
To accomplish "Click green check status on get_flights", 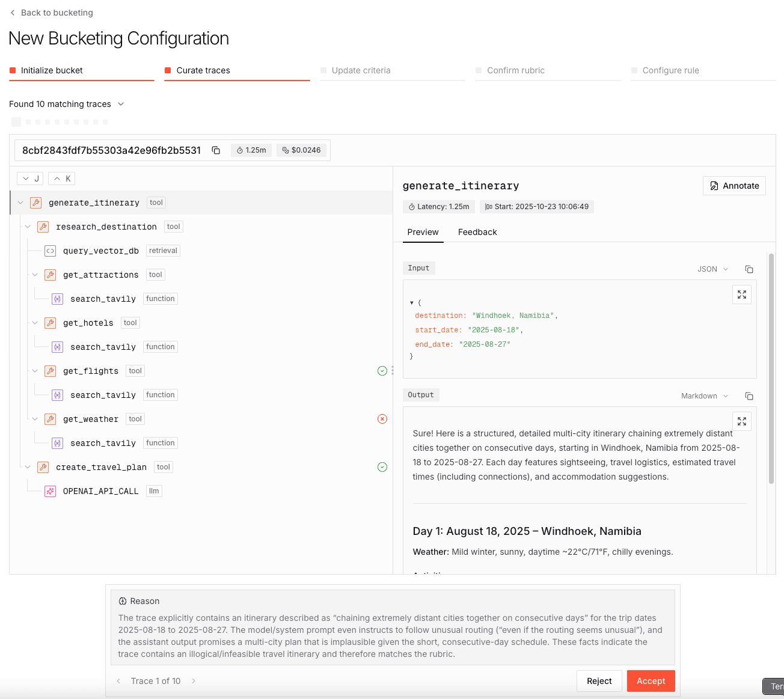I will [382, 371].
